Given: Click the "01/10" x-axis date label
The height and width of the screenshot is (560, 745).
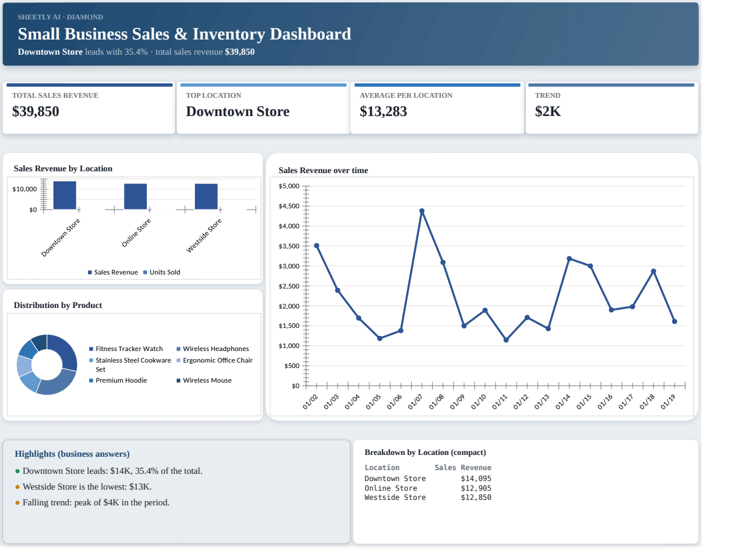Looking at the screenshot, I should point(480,402).
